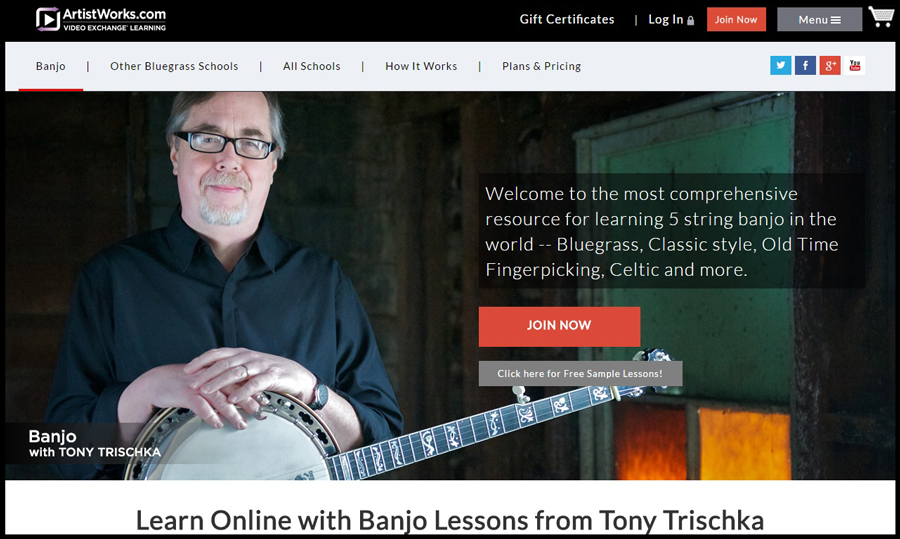
Task: Click the lock icon beside Log In
Action: pos(690,21)
